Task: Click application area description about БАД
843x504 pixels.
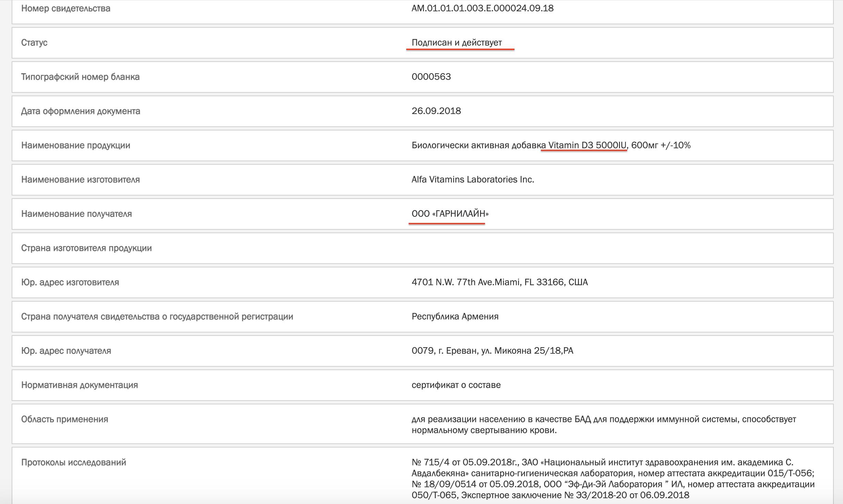Action: pyautogui.click(x=604, y=425)
